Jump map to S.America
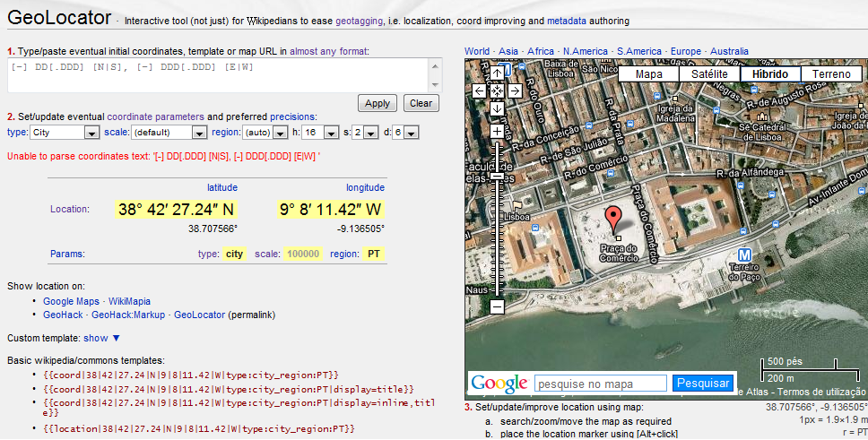 coord(638,51)
